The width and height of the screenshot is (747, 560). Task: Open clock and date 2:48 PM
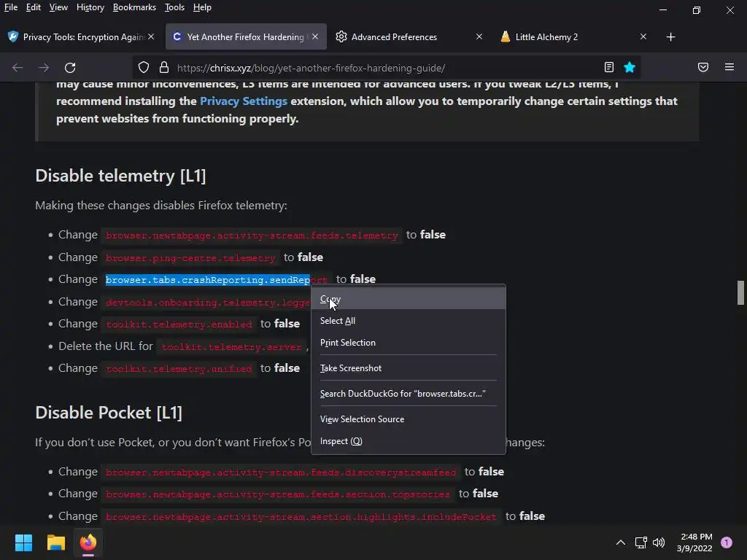point(694,542)
